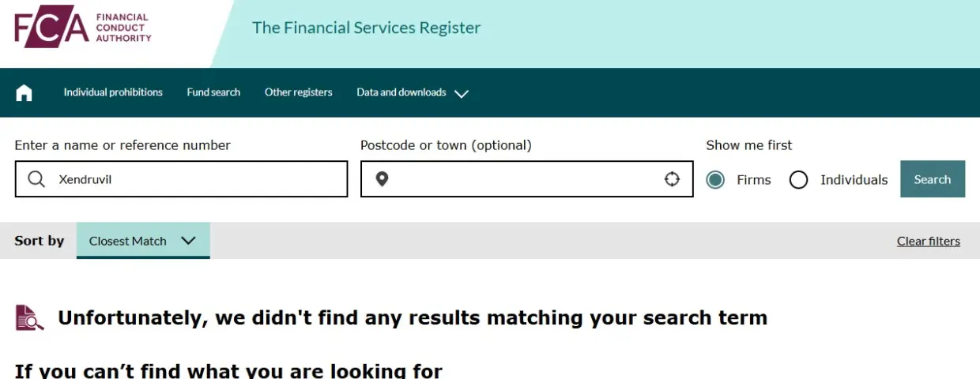Use the crosshair locate-me icon
This screenshot has width=980, height=379.
pyautogui.click(x=672, y=179)
